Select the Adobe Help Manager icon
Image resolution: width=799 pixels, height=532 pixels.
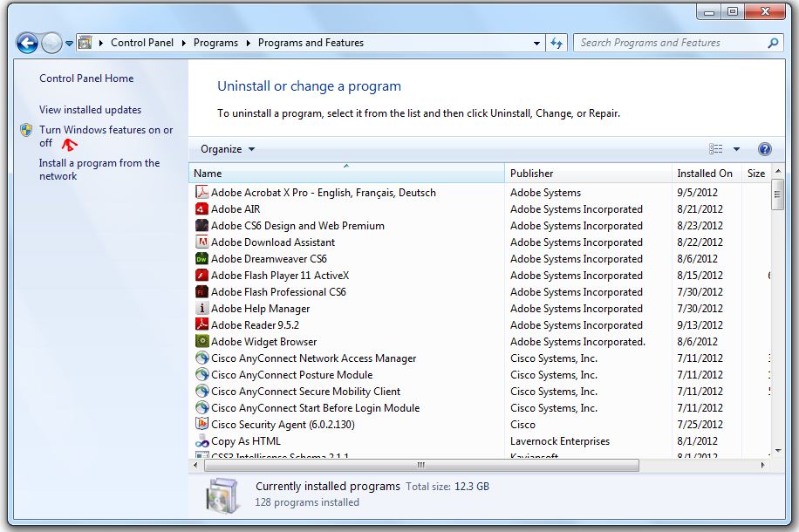[202, 308]
